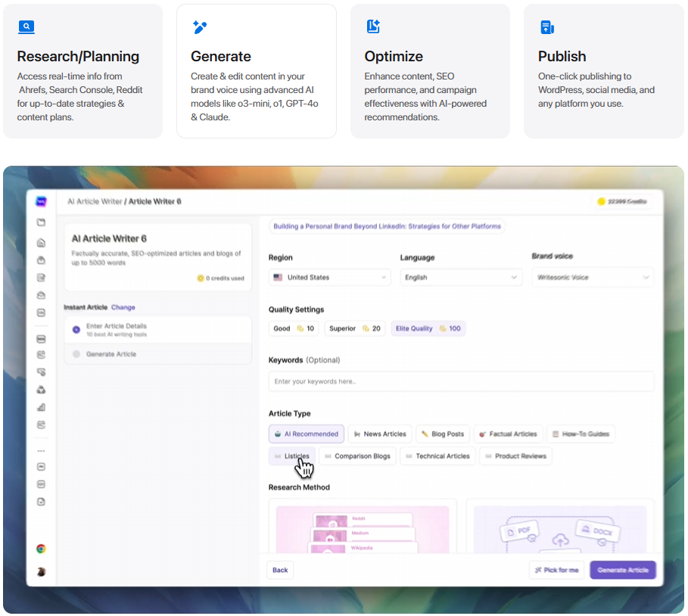Click the Generate Article purple button
Viewport: 688px width, 616px height.
point(623,570)
